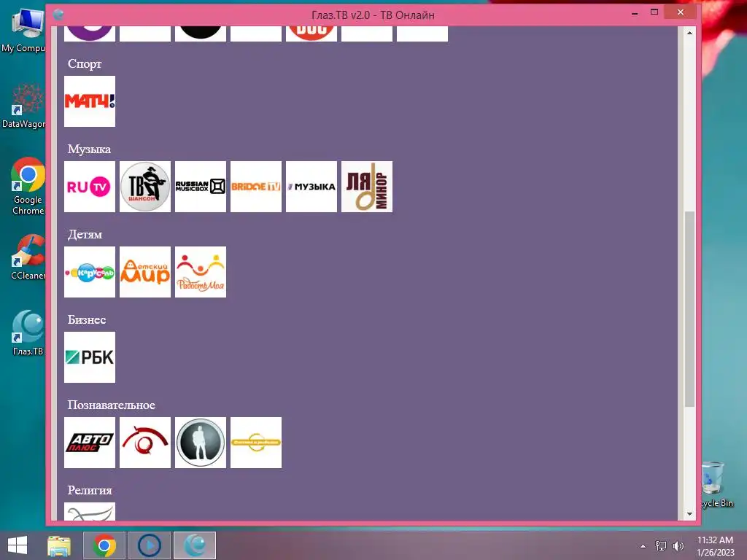This screenshot has height=560, width=747.
Task: Click the scrollbar down arrow
Action: coord(689,514)
